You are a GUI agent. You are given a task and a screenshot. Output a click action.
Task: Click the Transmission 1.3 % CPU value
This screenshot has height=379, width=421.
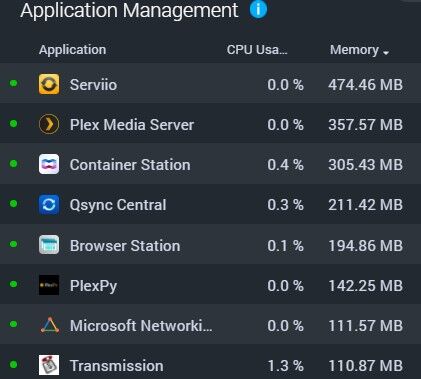(x=286, y=366)
